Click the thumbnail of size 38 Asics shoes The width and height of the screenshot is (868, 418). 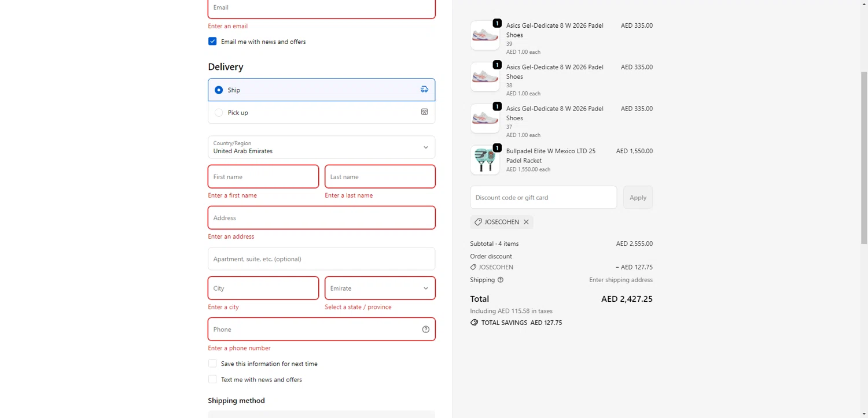tap(485, 77)
